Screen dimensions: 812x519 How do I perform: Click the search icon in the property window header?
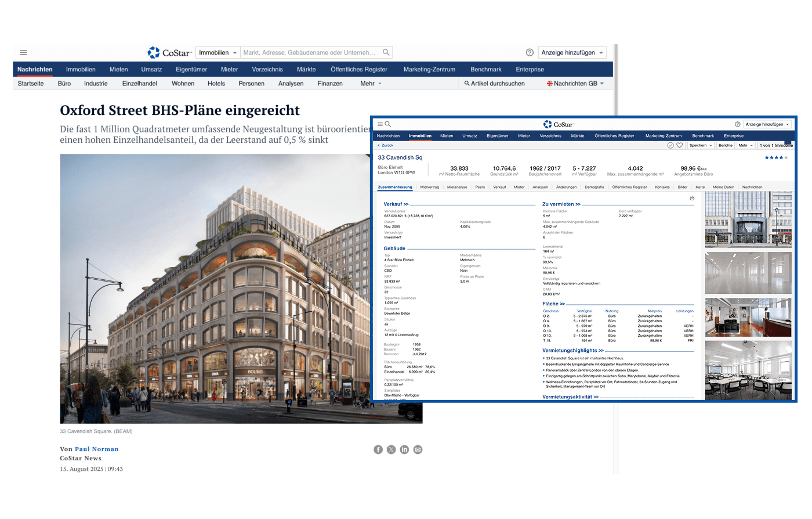[x=388, y=124]
